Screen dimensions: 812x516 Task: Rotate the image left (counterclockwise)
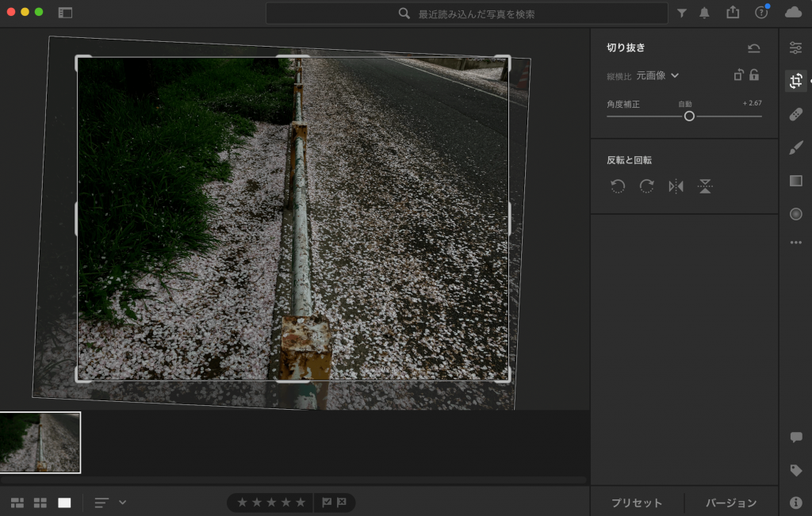(x=617, y=185)
